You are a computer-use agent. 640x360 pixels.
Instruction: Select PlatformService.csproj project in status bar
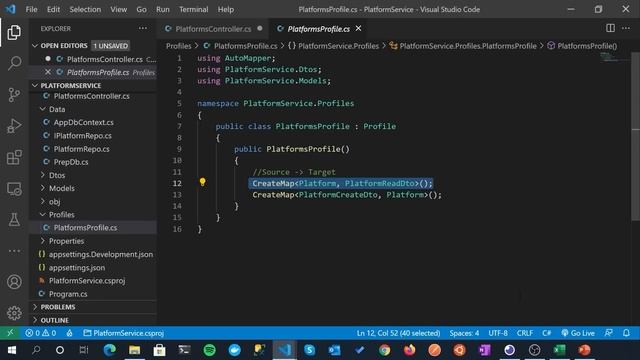pos(123,333)
